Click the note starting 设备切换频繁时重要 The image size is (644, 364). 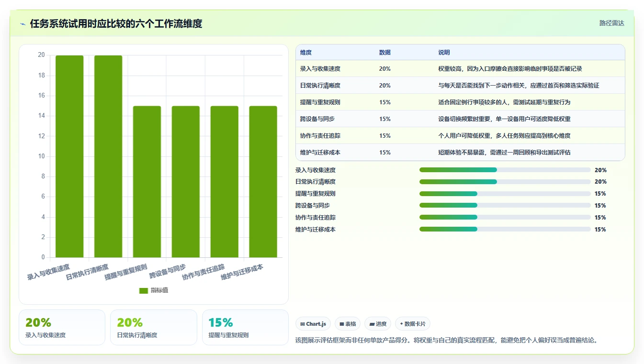pyautogui.click(x=504, y=119)
